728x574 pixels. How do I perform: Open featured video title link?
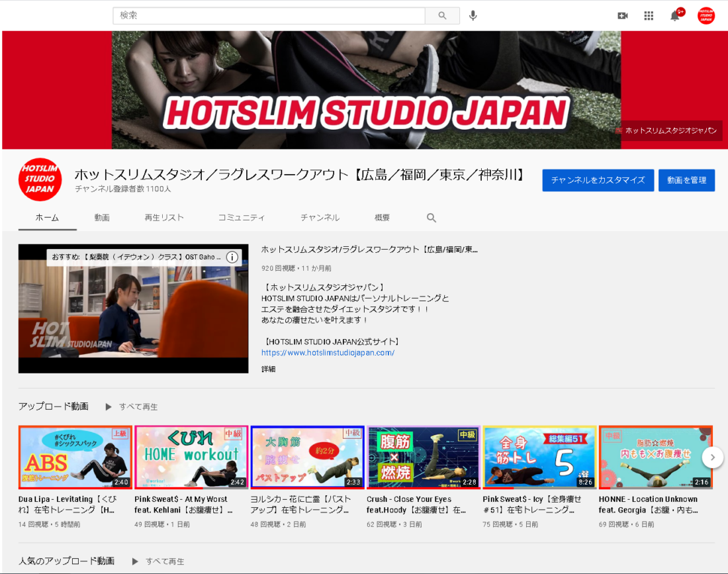(369, 250)
